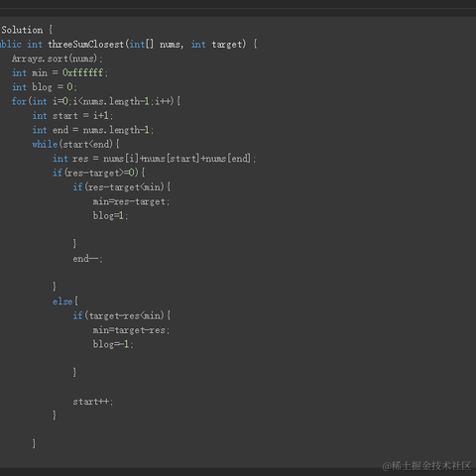The width and height of the screenshot is (476, 476).
Task: Click the 'end--;' line
Action: [88, 259]
